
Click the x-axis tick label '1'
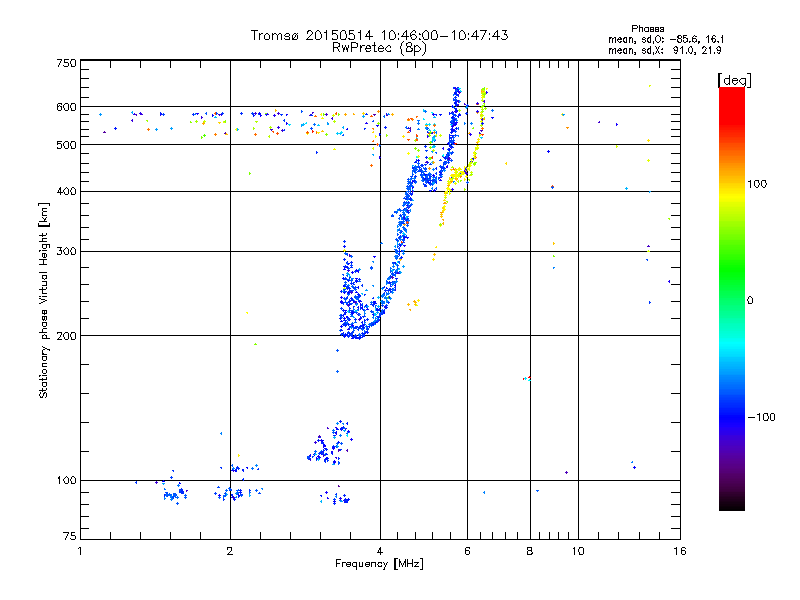coord(80,551)
